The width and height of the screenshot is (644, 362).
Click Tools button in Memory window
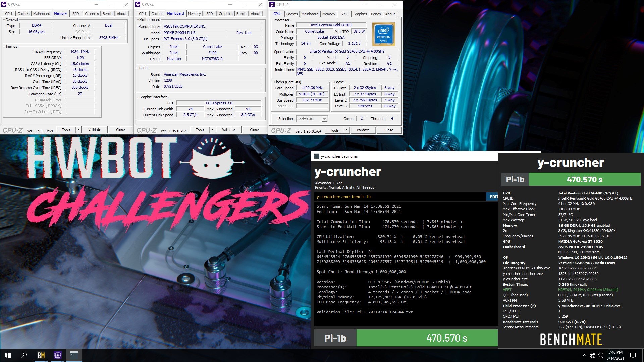[66, 130]
